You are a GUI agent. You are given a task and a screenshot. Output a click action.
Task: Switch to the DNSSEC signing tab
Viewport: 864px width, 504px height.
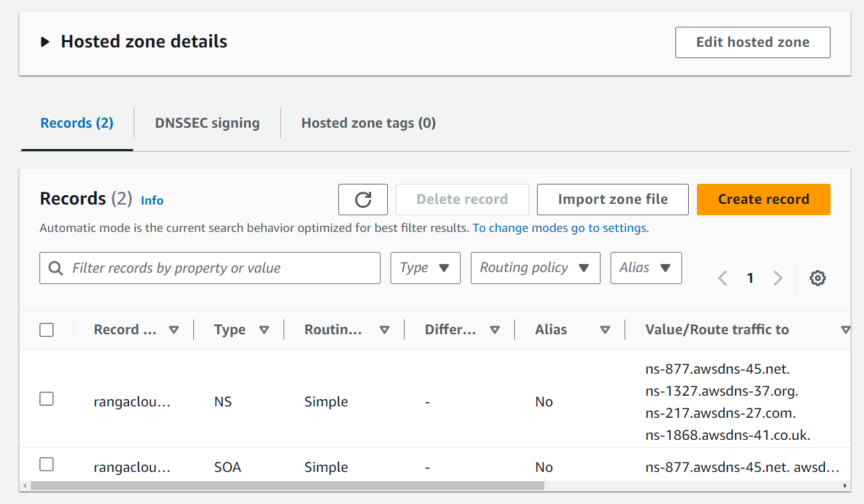click(x=207, y=123)
